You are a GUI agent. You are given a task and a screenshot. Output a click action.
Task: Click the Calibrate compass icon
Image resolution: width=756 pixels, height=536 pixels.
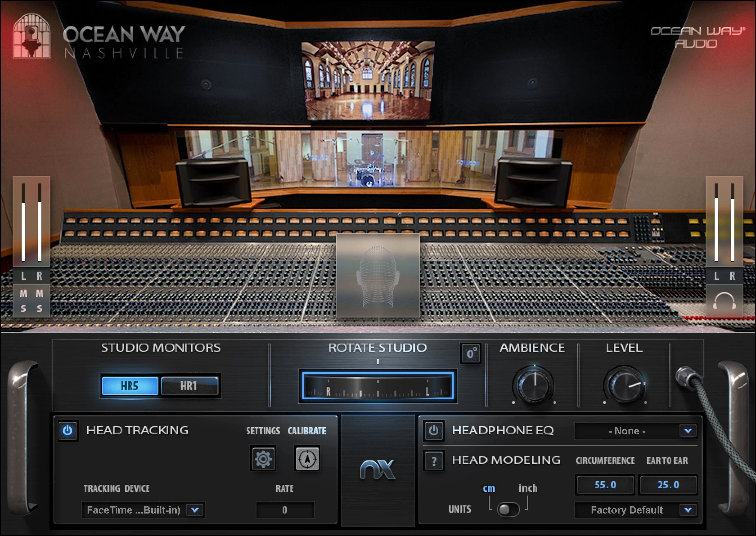(307, 458)
